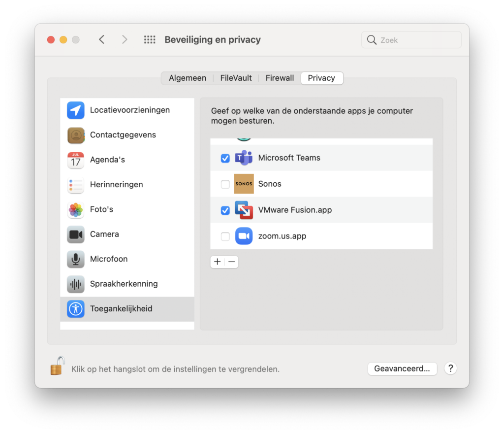Select Herinneringen label in the sidebar
The width and height of the screenshot is (504, 434).
click(x=116, y=184)
